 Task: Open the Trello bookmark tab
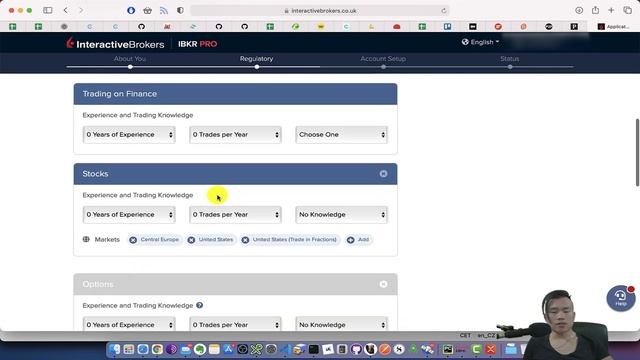click(447, 27)
